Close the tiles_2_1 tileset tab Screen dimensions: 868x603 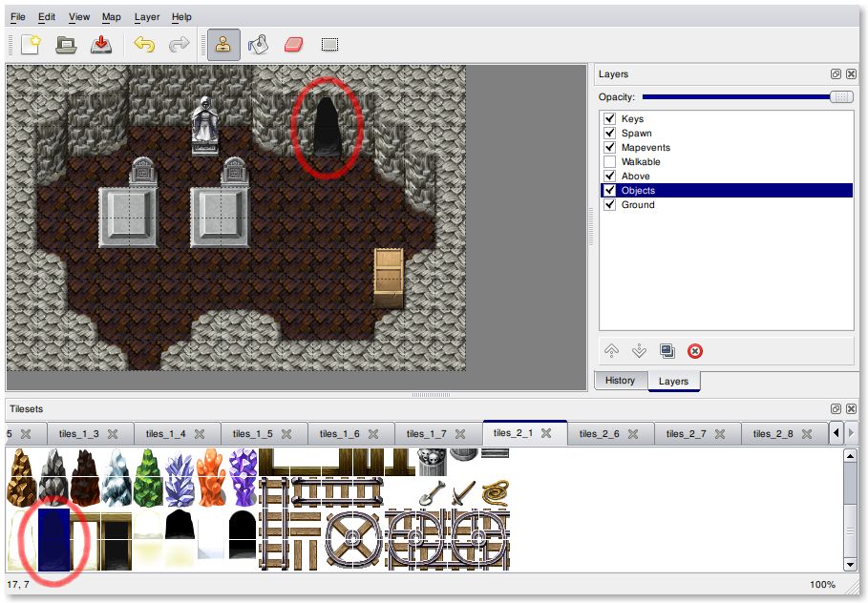[546, 433]
